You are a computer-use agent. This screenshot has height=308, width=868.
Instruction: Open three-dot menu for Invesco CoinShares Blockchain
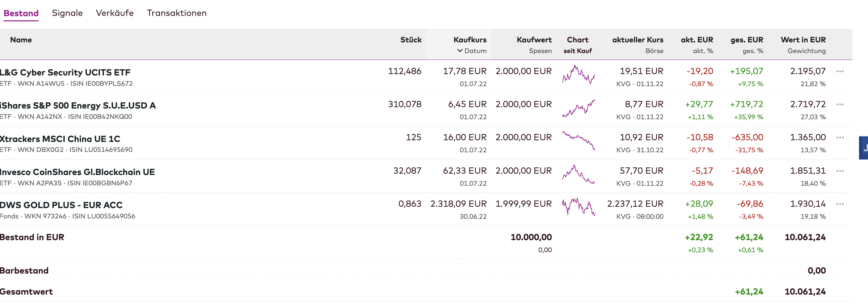coord(840,171)
